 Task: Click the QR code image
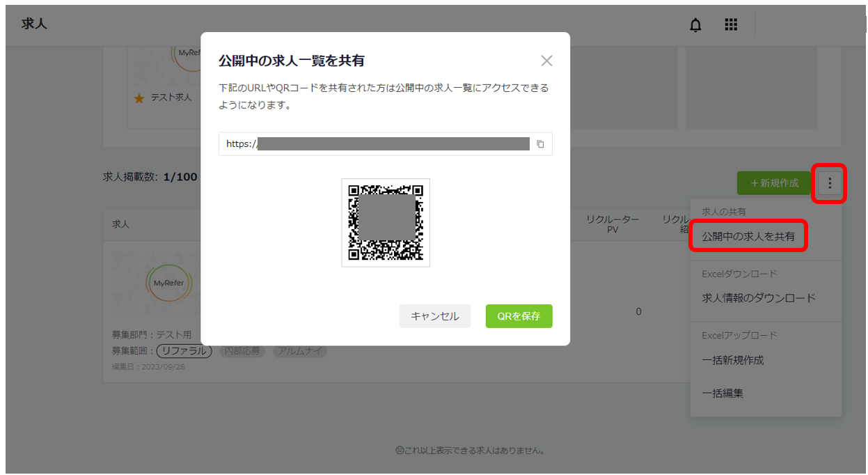[386, 222]
